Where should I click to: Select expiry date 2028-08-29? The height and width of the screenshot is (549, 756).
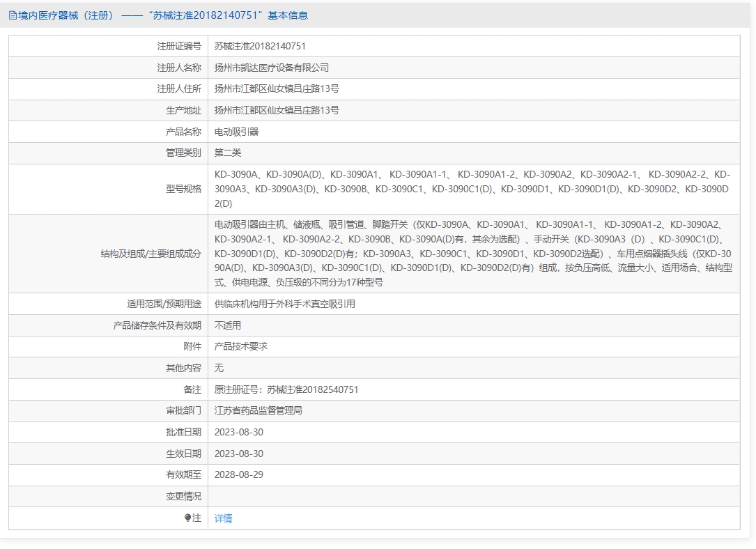tap(239, 474)
